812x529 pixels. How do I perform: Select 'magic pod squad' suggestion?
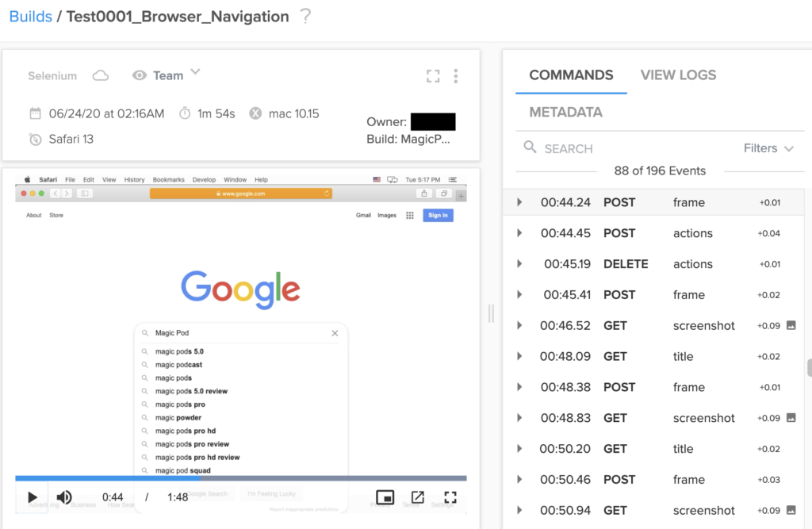coord(183,471)
